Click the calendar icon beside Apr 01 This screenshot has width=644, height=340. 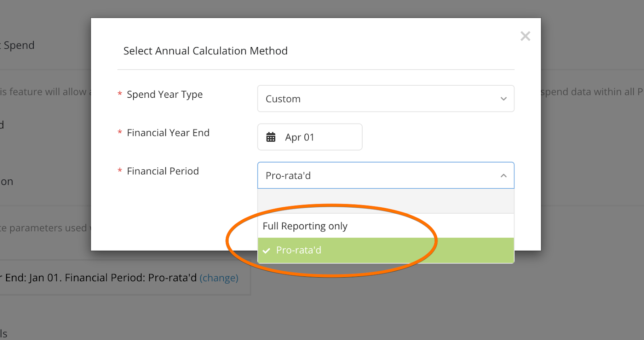point(271,137)
